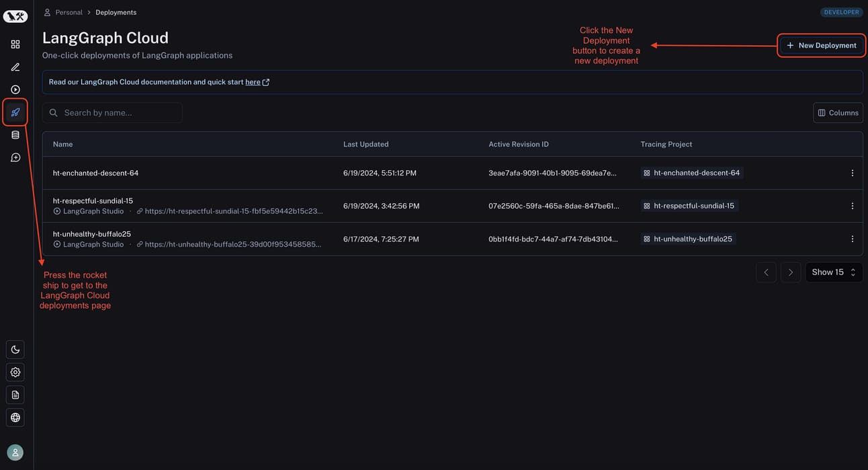Click the Active Revision ID column header
This screenshot has height=470, width=868.
(519, 144)
